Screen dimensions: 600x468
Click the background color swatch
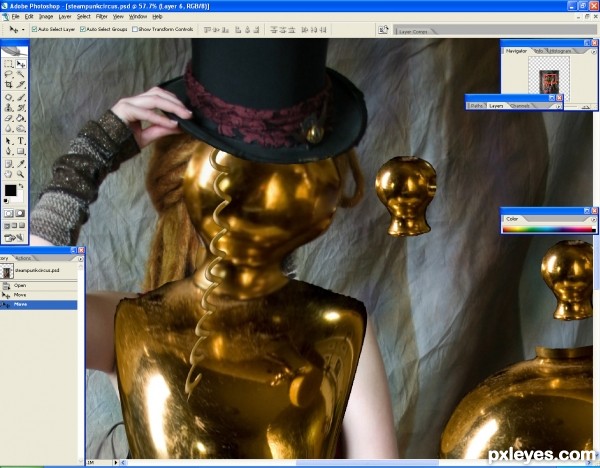point(20,198)
